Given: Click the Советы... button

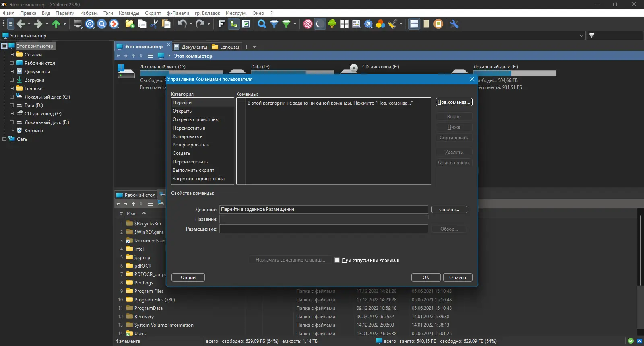Looking at the screenshot, I should [449, 210].
